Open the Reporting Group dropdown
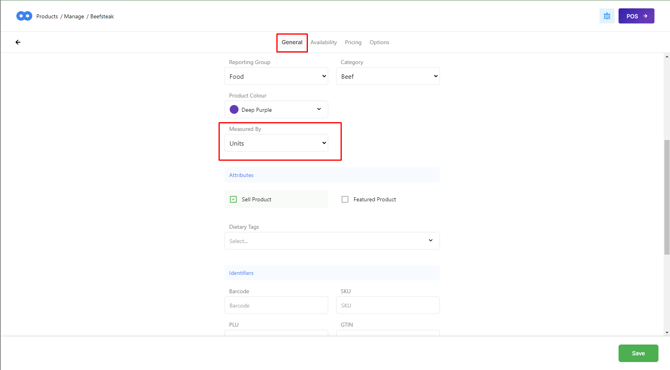The width and height of the screenshot is (670, 370). [276, 76]
